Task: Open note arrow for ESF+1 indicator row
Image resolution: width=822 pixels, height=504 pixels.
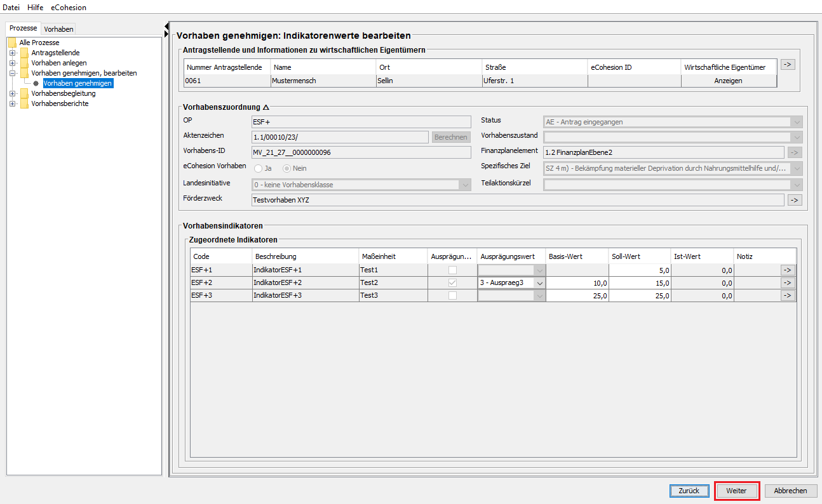Action: tap(788, 270)
